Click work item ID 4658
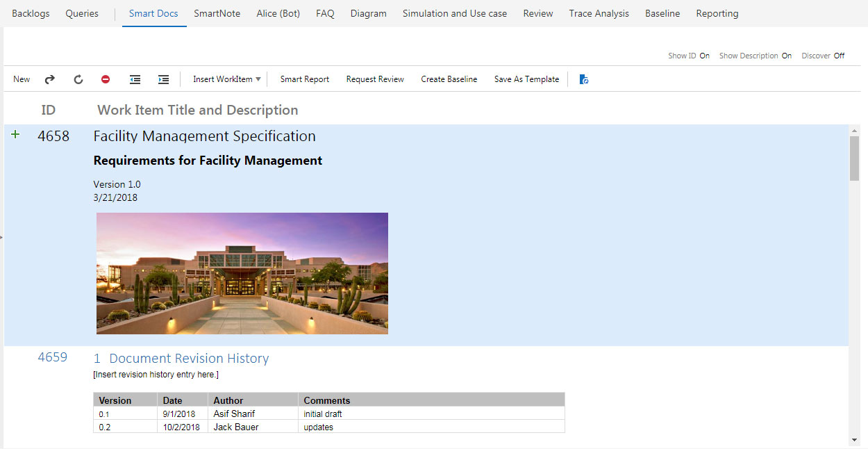This screenshot has width=868, height=449. tap(53, 136)
